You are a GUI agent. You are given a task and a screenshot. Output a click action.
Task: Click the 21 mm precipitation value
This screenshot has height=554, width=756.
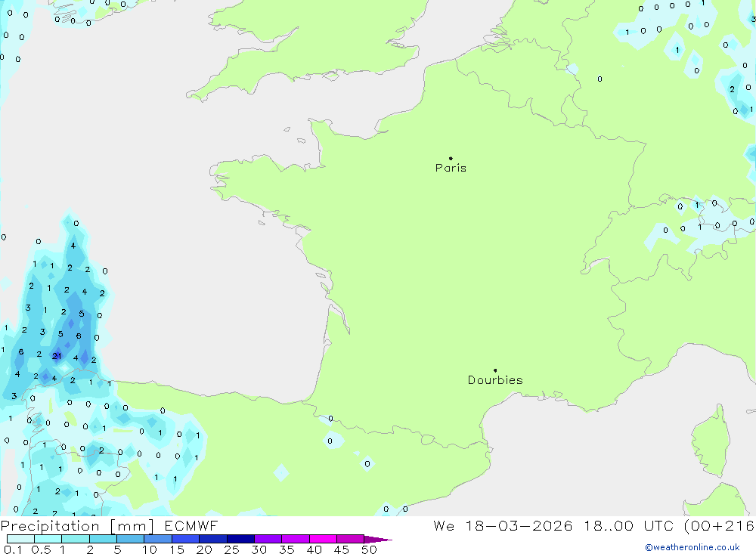57,356
